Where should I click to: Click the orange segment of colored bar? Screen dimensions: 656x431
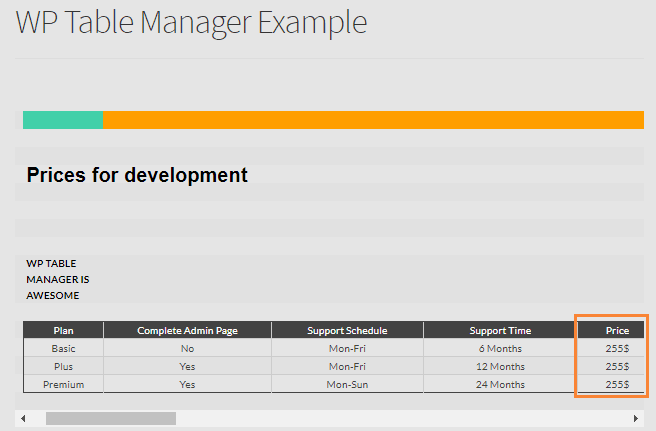[373, 120]
